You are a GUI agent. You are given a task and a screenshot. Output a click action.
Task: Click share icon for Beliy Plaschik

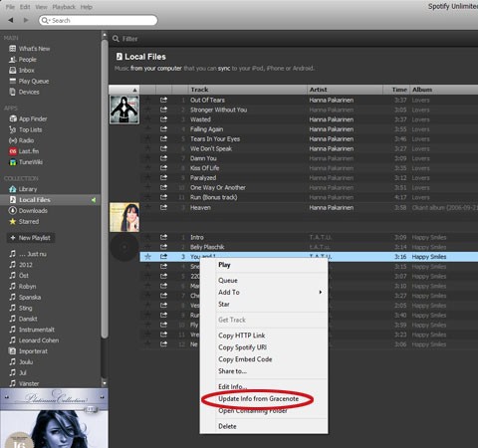163,247
